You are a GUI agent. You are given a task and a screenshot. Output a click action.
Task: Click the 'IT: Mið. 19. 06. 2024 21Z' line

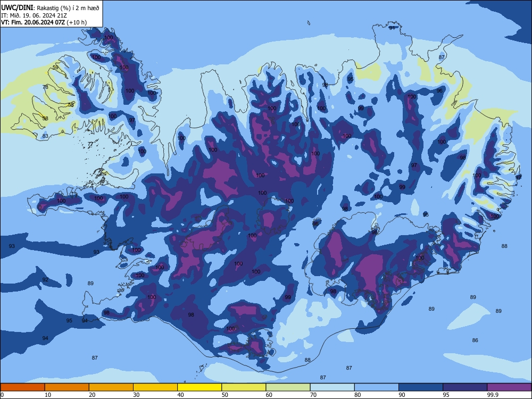[34, 15]
